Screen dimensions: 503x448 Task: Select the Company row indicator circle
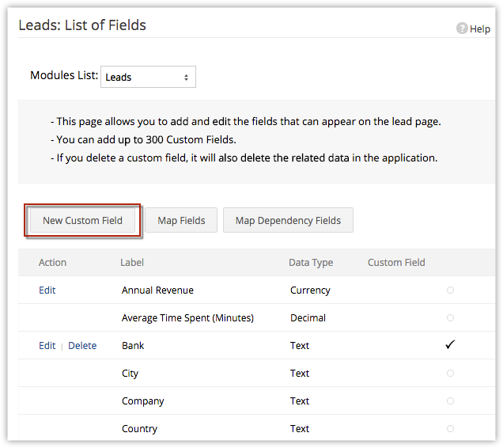click(x=450, y=401)
